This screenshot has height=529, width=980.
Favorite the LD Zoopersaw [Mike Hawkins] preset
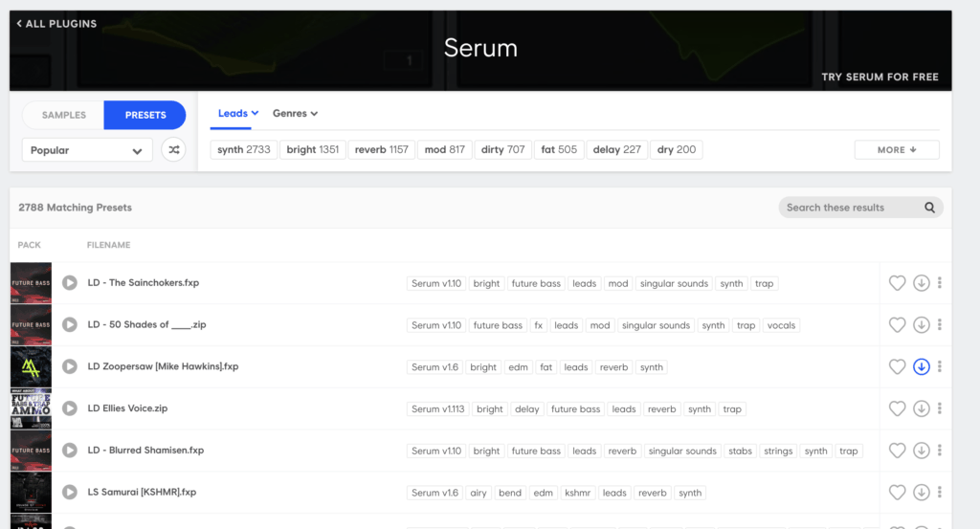[897, 366]
